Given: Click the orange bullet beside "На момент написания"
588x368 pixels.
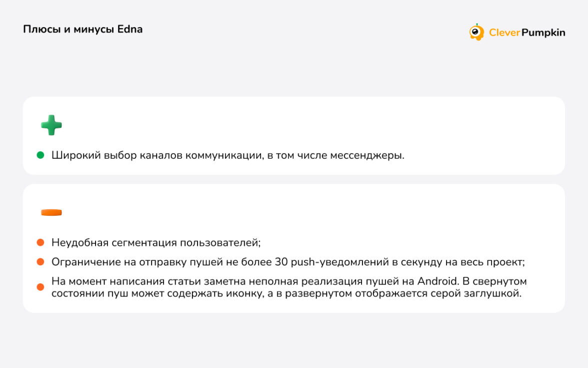Looking at the screenshot, I should [40, 287].
